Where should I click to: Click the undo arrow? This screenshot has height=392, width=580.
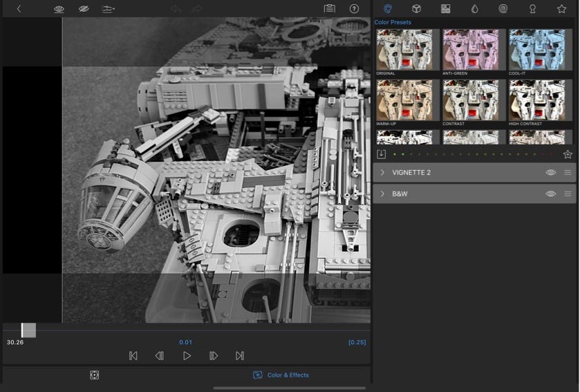[176, 8]
